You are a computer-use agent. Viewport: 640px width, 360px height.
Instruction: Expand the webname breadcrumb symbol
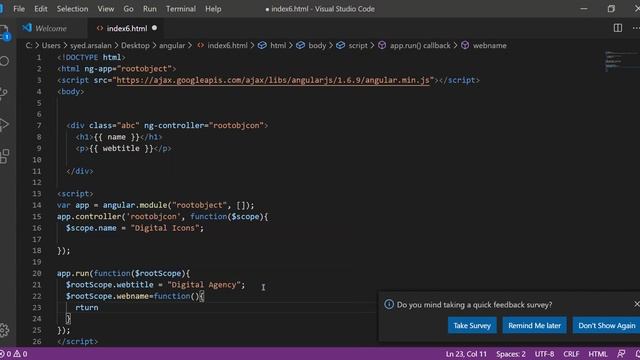coord(484,45)
